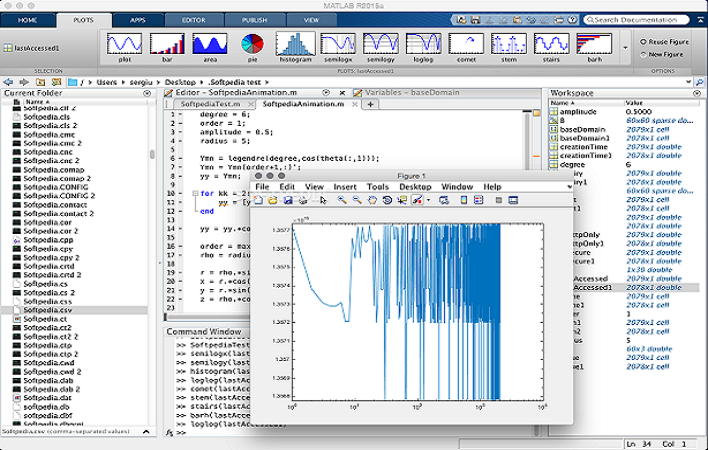Click the zoom in tool in Figure 1

click(x=342, y=200)
